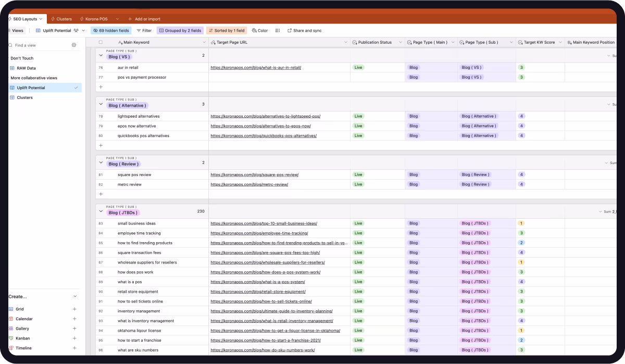Open Share and sync

pos(305,31)
